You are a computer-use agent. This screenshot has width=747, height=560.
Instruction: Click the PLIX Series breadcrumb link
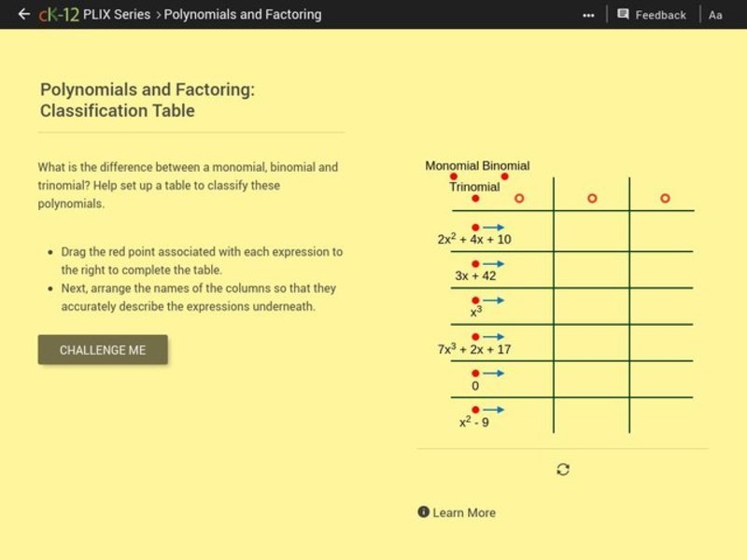click(116, 14)
